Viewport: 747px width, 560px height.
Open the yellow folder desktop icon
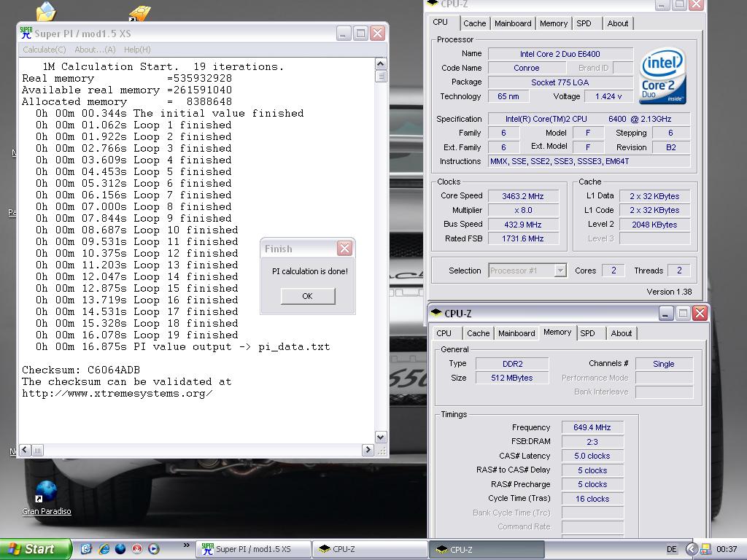point(46,11)
